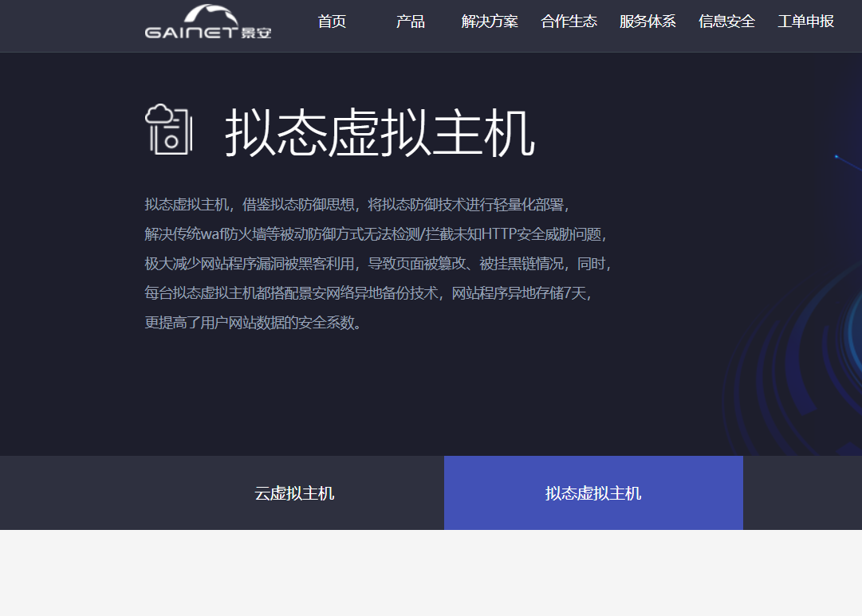
Task: Select 信息安全 in the navigation bar
Action: point(726,22)
